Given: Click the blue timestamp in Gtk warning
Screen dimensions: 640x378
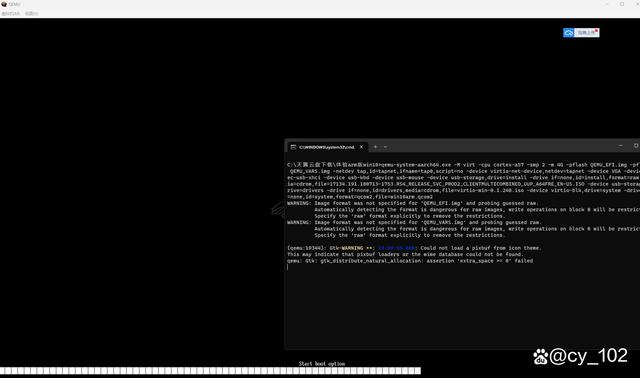Looking at the screenshot, I should 396,248.
